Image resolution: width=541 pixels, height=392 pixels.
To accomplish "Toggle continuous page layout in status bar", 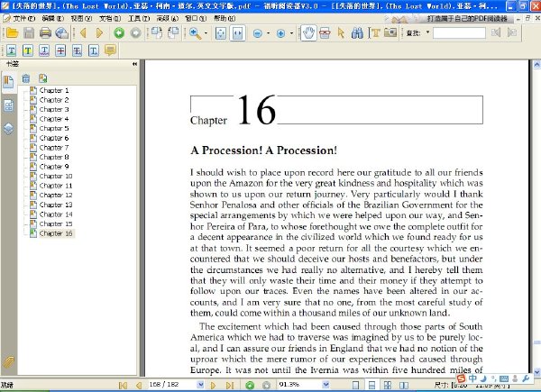I will tap(371, 385).
